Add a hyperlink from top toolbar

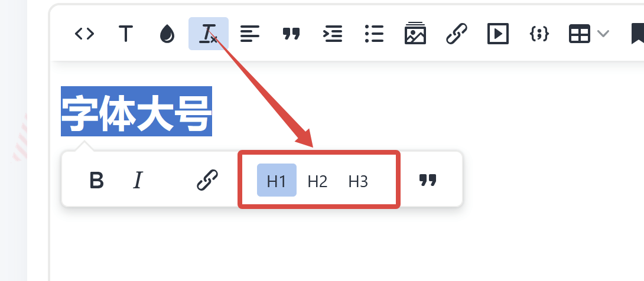pyautogui.click(x=457, y=34)
